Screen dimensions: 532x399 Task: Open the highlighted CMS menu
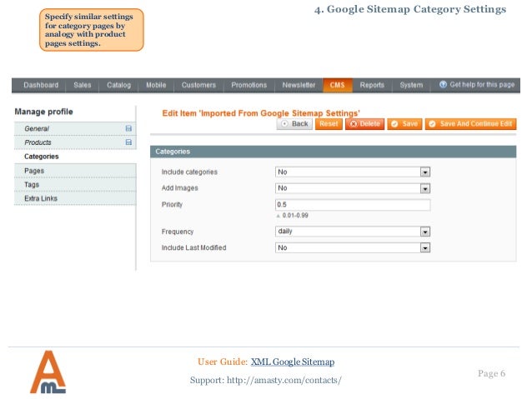[x=338, y=85]
